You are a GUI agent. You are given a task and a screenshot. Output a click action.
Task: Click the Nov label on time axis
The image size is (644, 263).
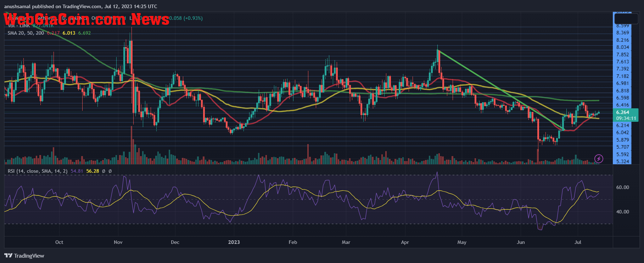118,242
